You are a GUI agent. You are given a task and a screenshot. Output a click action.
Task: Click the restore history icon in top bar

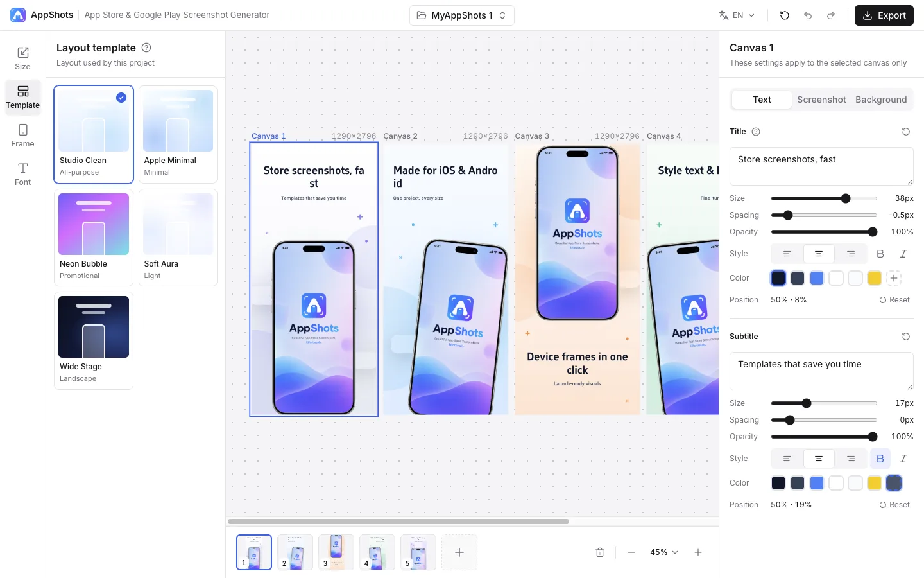pos(784,15)
